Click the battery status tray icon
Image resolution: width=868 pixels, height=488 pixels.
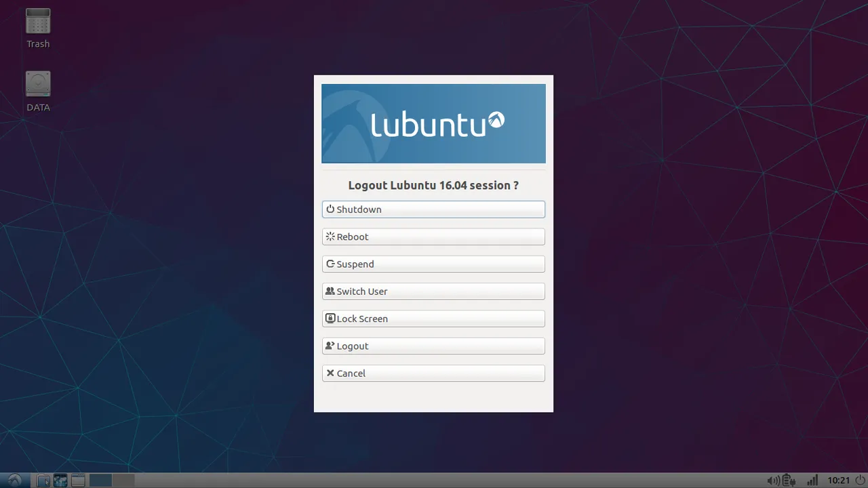[789, 481]
